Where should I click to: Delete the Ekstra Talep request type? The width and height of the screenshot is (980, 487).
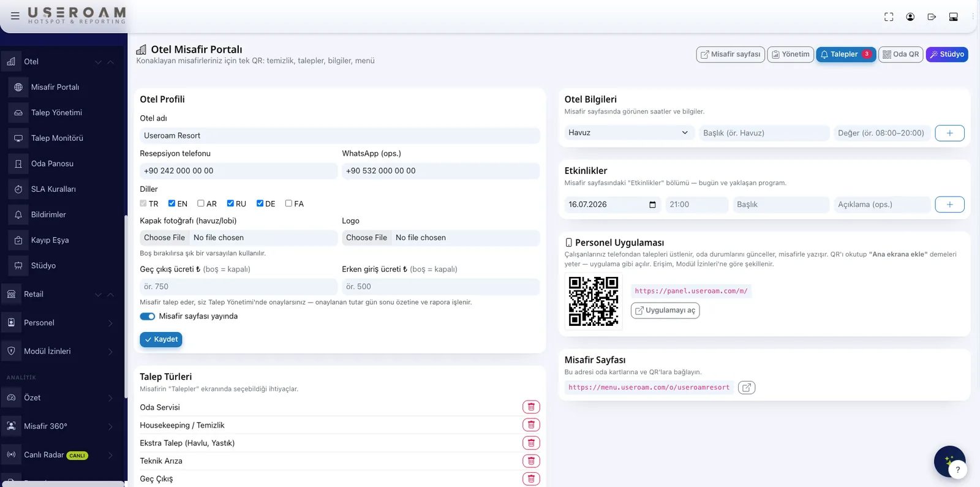[x=531, y=443]
